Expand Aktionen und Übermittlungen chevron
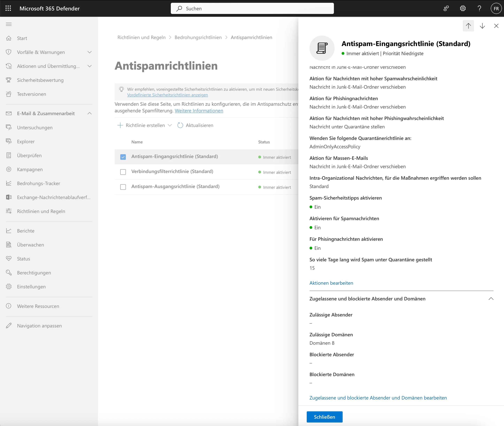This screenshot has width=504, height=426. (90, 66)
